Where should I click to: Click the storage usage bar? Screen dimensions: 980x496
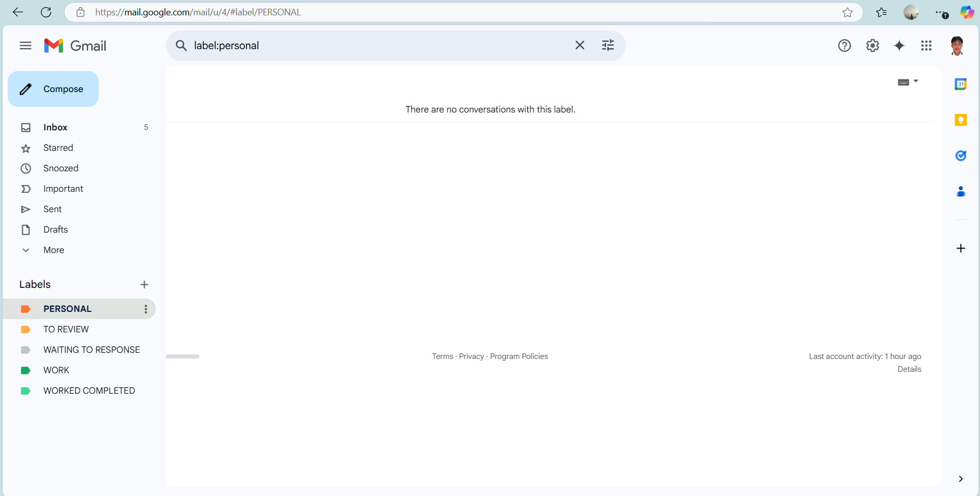point(182,356)
